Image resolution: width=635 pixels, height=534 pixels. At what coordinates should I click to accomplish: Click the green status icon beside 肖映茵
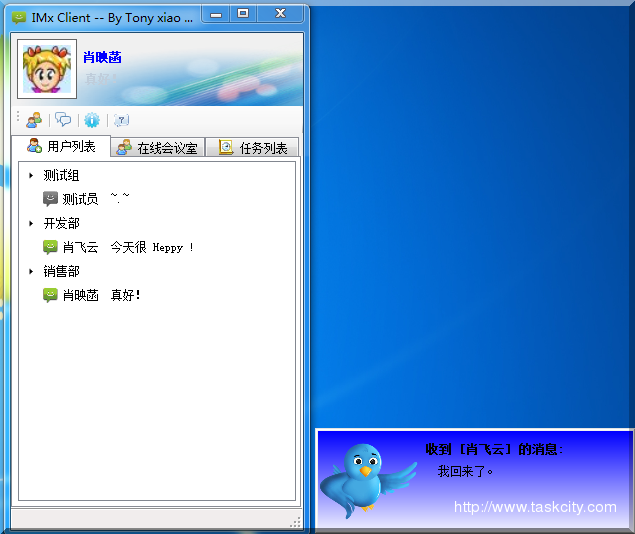click(x=50, y=295)
